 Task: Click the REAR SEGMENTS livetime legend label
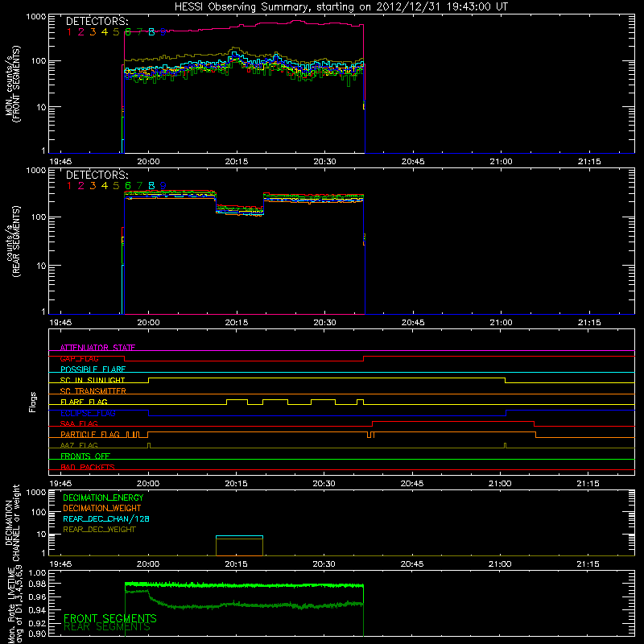(107, 627)
